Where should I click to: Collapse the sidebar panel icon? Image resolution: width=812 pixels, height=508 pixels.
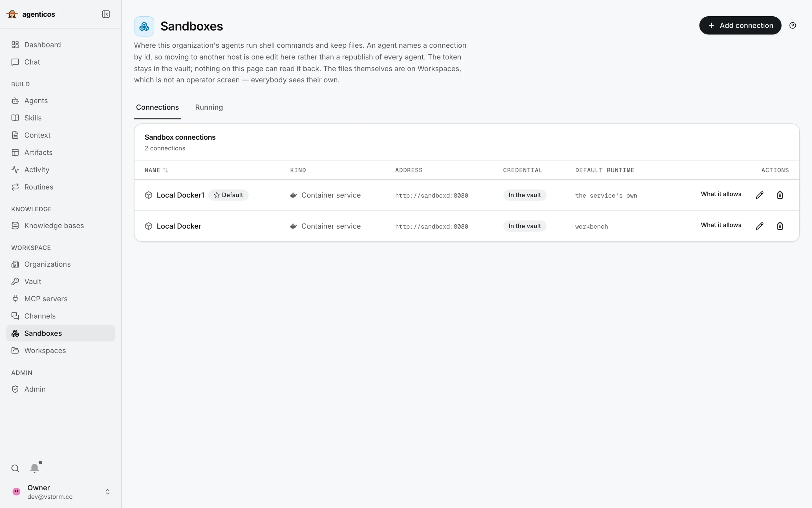pyautogui.click(x=106, y=14)
